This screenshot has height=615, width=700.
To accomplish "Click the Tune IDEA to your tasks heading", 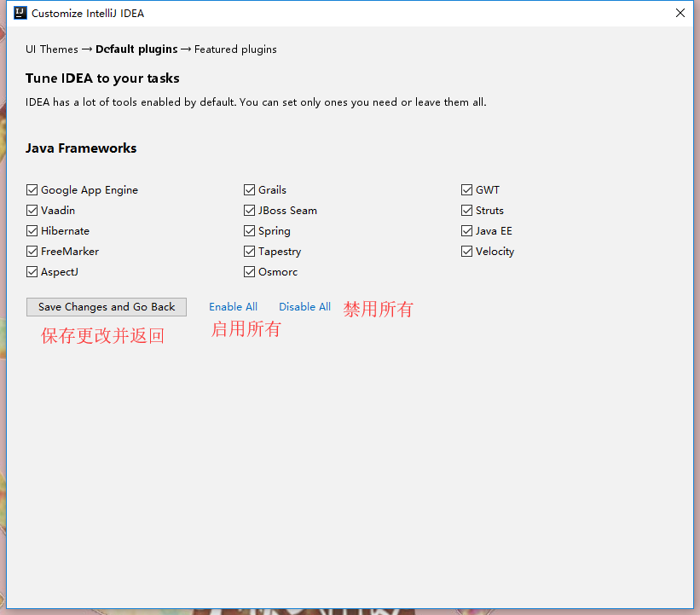I will (x=102, y=78).
